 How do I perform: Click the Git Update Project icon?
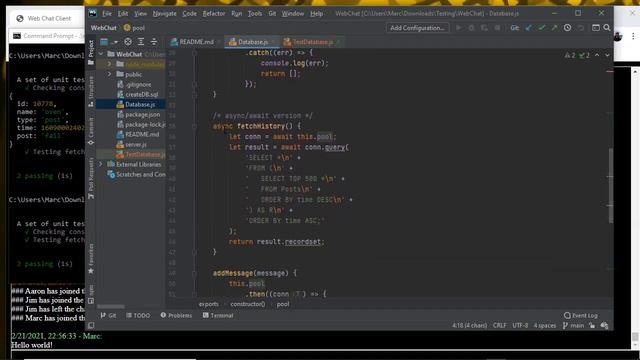point(529,28)
